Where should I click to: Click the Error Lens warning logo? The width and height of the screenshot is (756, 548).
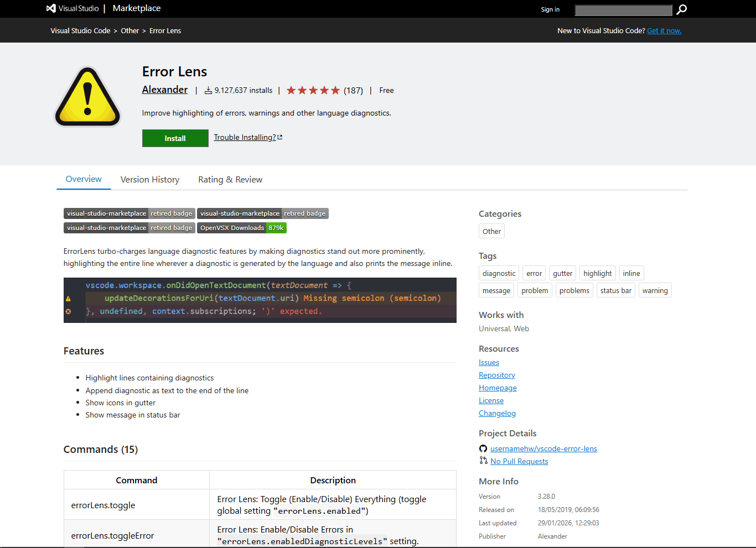point(87,97)
